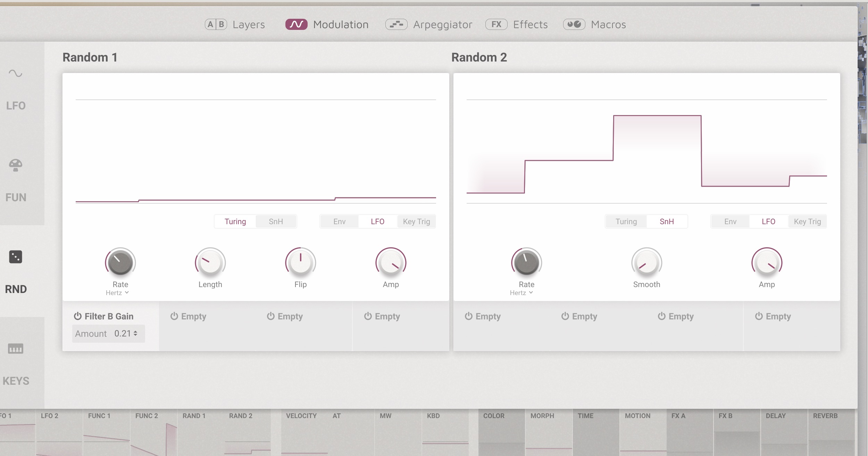This screenshot has height=456, width=868.
Task: Click first Empty slot in Random 2
Action: point(483,316)
